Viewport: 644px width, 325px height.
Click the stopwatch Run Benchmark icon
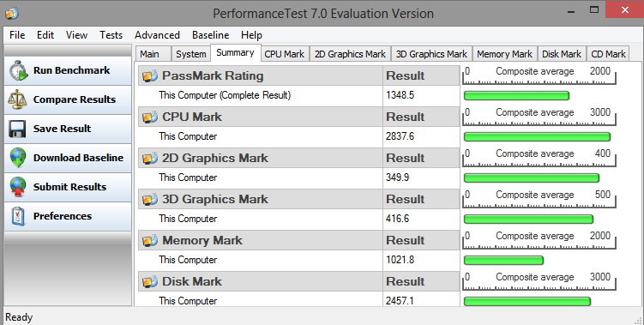(19, 70)
